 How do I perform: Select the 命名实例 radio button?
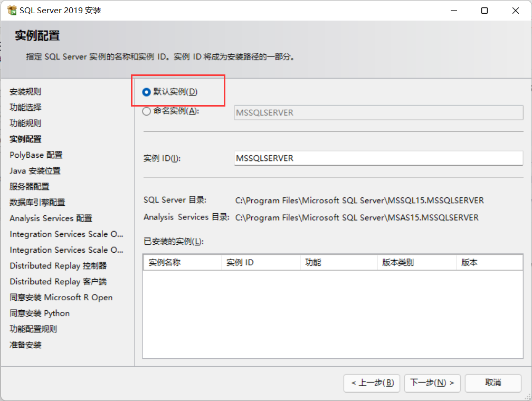point(146,111)
